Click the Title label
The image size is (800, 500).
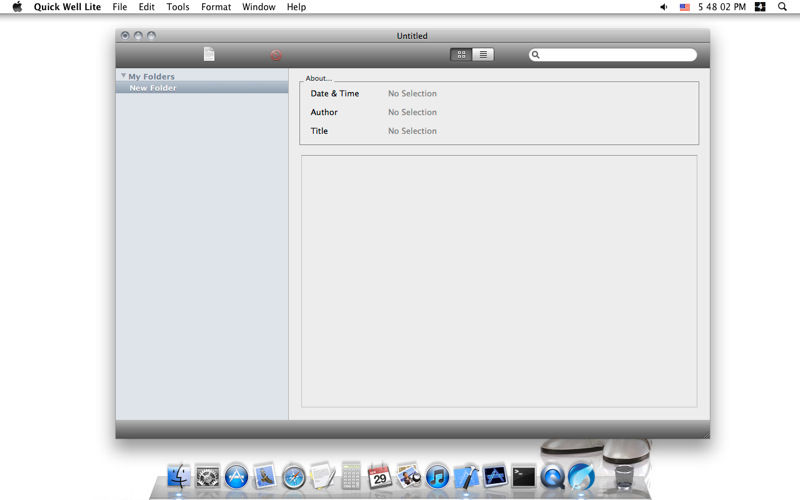pos(319,131)
